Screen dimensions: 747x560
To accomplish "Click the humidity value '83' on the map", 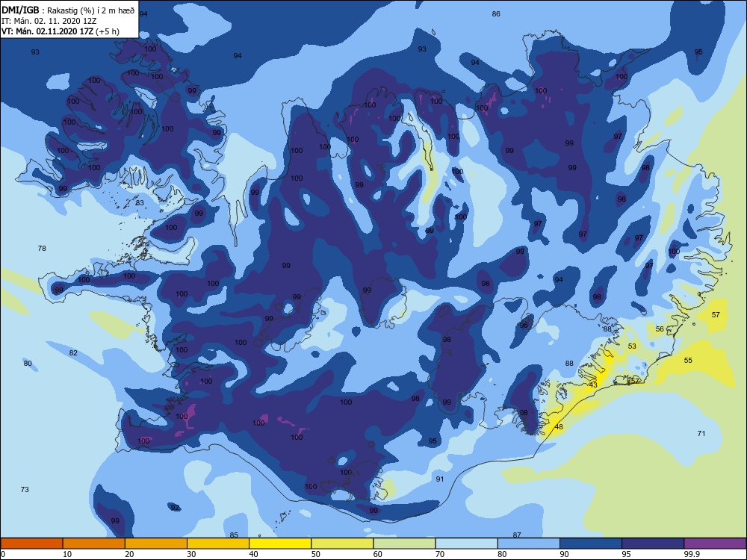I will tap(140, 203).
